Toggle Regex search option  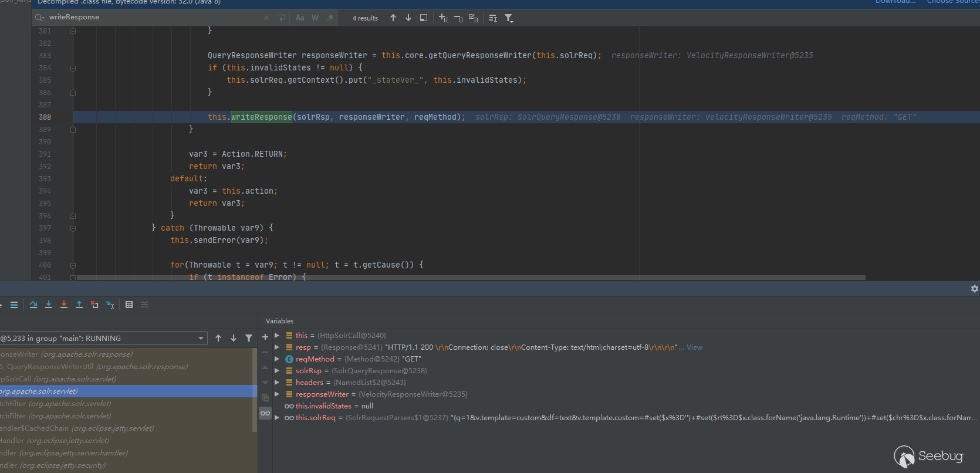(x=330, y=18)
